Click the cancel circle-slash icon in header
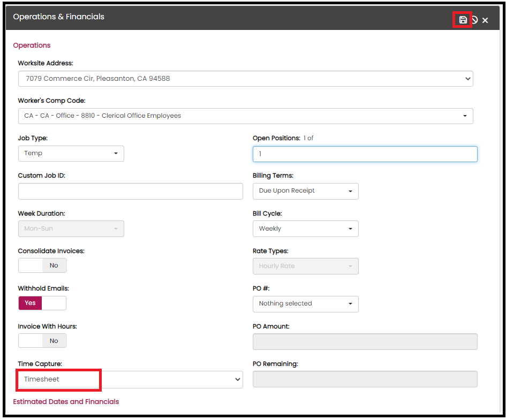Viewport: 506px width, 420px height. tap(474, 20)
